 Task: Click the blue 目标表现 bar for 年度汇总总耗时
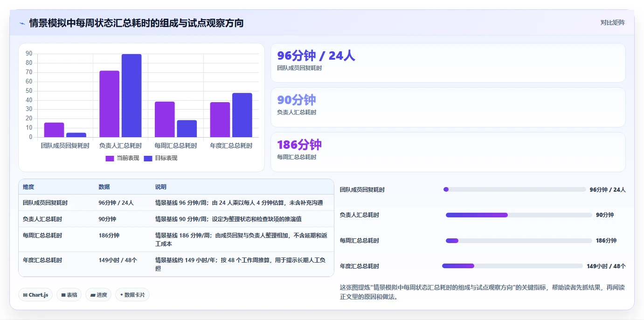coord(242,115)
